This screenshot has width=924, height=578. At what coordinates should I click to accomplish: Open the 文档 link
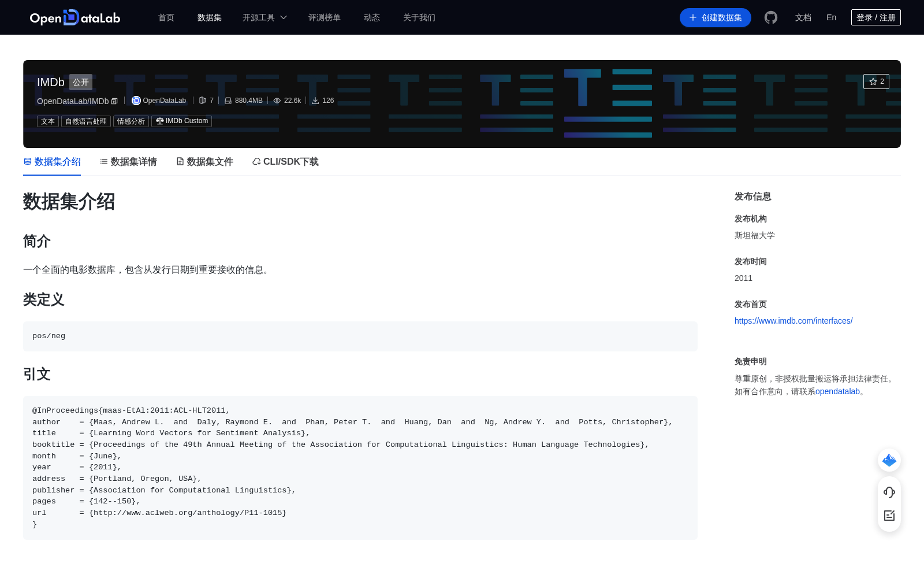803,17
